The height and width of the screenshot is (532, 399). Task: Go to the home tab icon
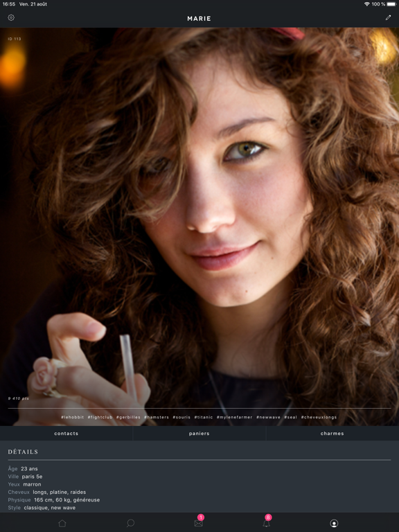pos(62,523)
